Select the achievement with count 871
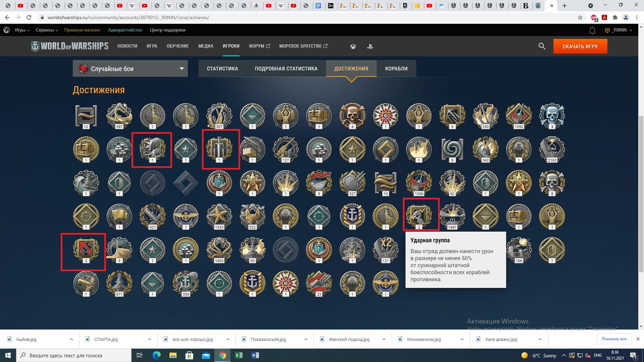 [x=119, y=284]
